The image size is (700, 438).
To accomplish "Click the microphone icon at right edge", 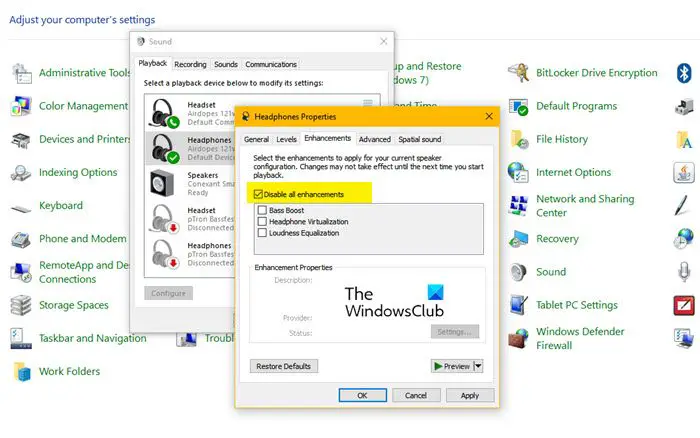I will tap(684, 271).
